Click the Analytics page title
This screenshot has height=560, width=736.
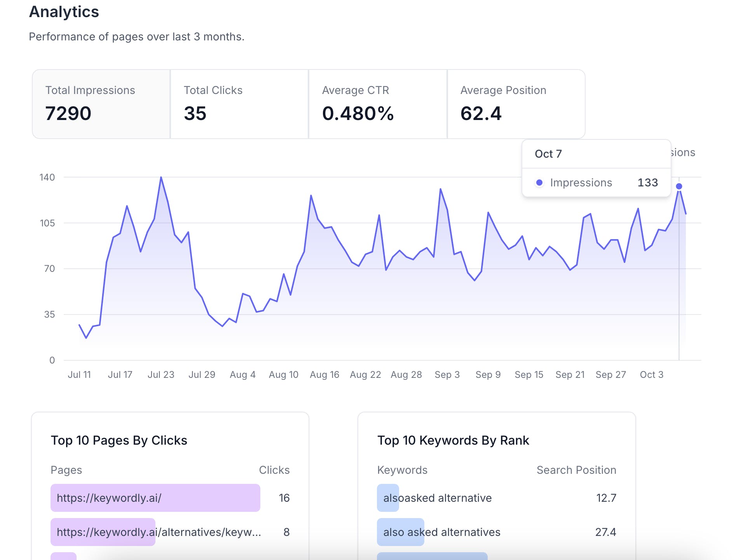click(x=64, y=12)
